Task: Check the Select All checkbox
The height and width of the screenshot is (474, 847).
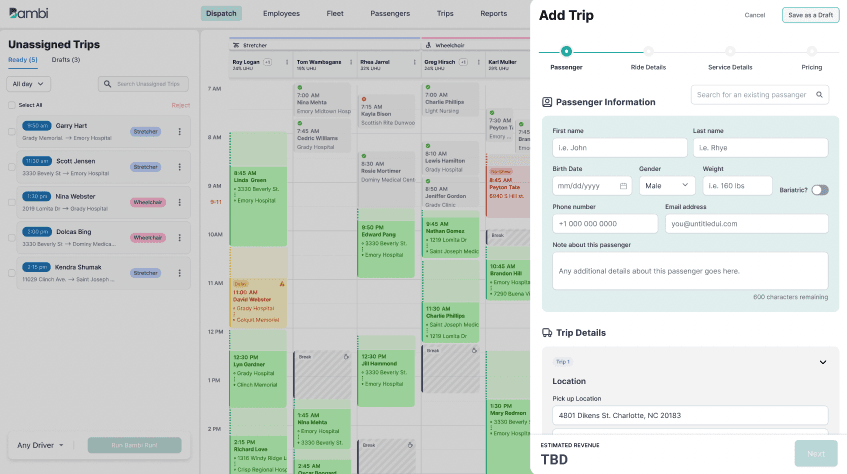Action: [x=11, y=105]
